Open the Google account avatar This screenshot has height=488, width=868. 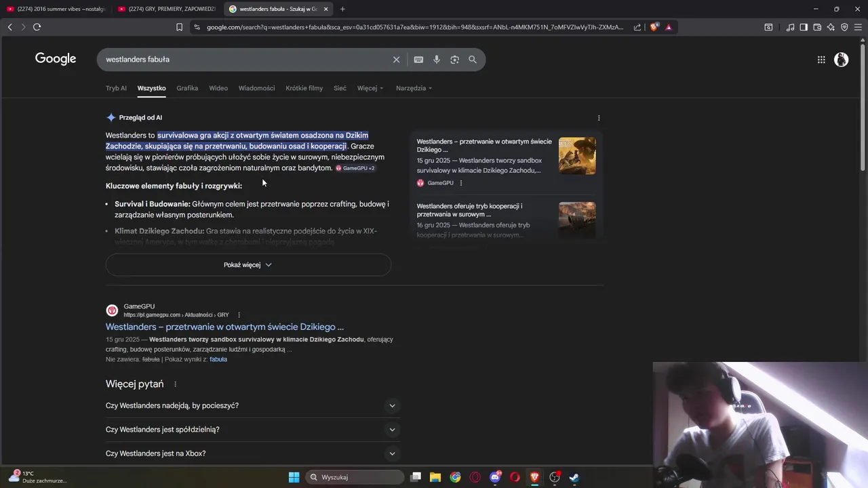point(841,60)
